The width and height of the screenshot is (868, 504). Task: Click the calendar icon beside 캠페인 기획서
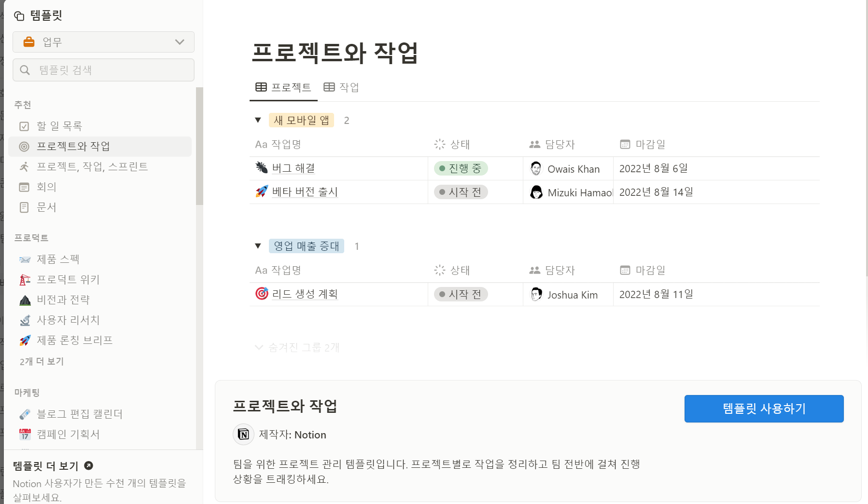pos(25,435)
